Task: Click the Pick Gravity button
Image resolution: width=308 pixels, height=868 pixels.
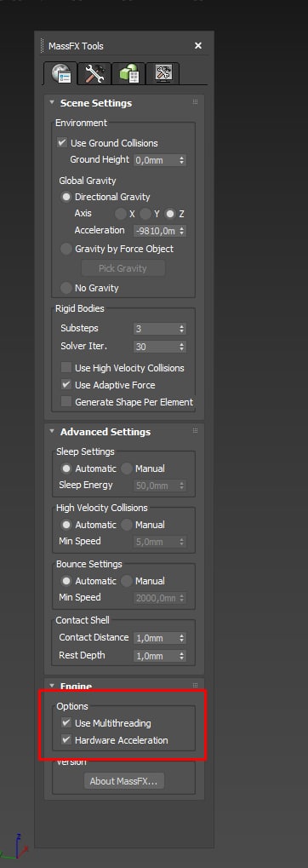Action: pos(123,268)
